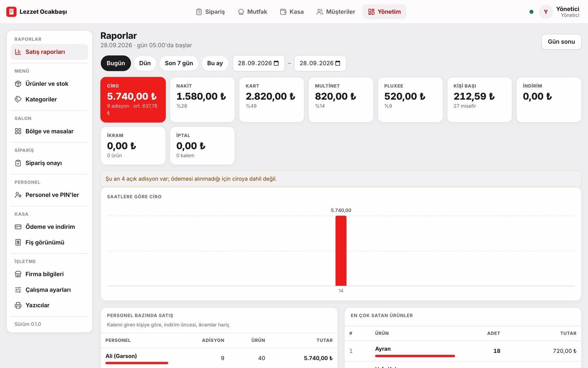Click the Ali (Garson) row name

click(x=121, y=356)
